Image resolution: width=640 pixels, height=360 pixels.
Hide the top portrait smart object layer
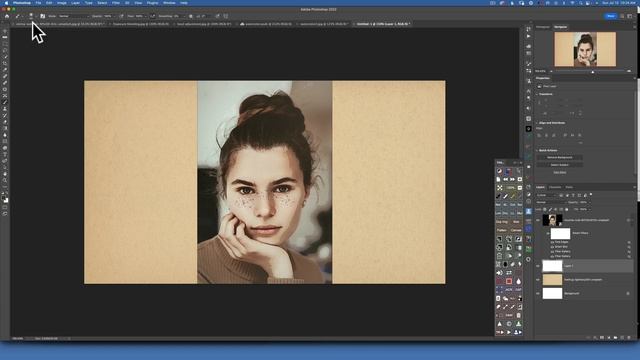click(538, 220)
